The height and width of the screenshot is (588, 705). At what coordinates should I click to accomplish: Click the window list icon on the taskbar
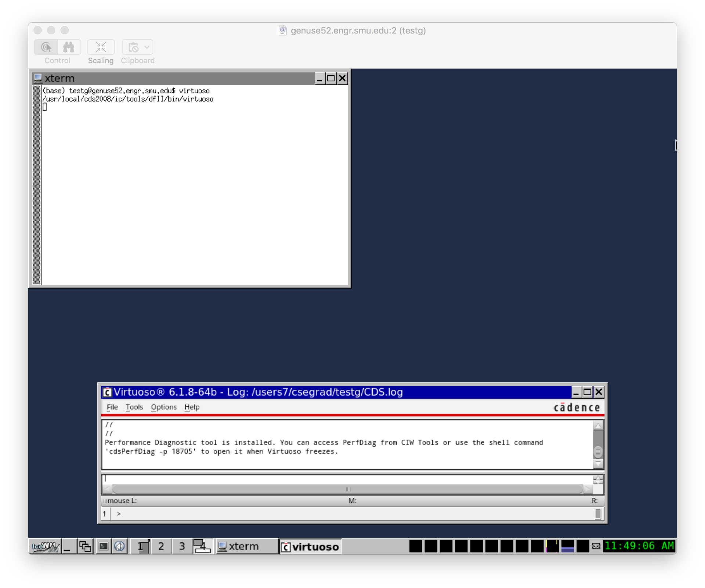click(85, 547)
